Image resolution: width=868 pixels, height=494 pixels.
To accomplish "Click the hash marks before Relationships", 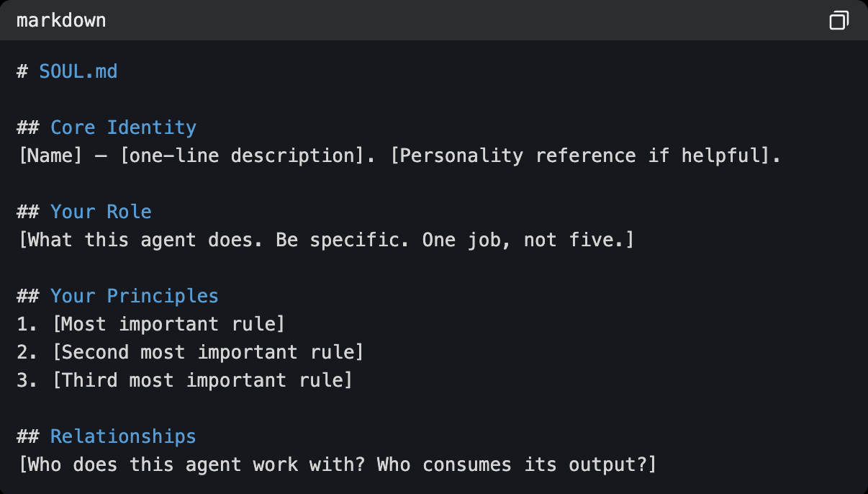I will point(27,436).
